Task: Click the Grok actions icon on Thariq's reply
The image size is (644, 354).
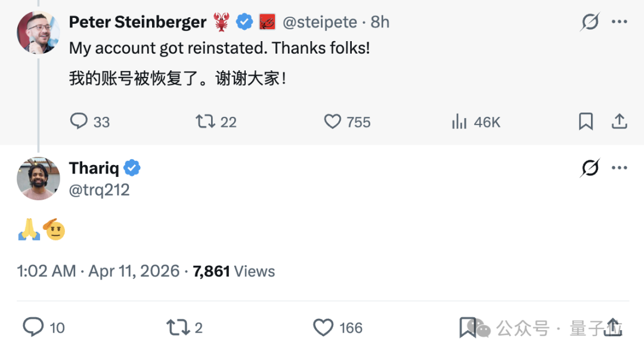Action: 590,169
